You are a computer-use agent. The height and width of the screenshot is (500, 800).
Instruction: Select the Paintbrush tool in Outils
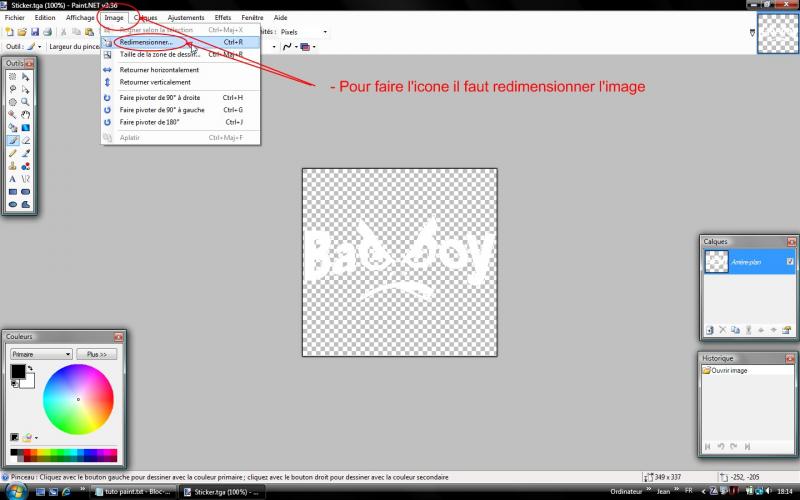click(x=13, y=140)
